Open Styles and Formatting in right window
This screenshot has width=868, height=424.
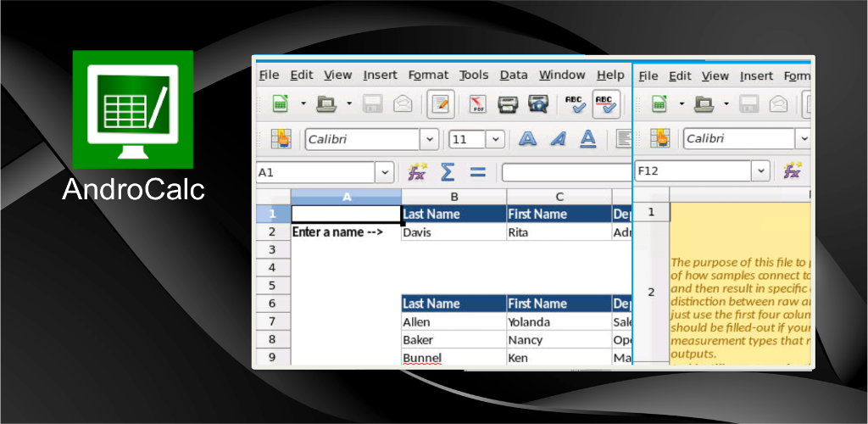click(659, 139)
